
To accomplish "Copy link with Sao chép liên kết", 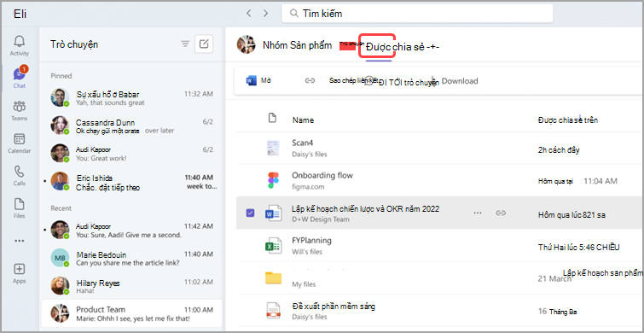I will [x=341, y=80].
